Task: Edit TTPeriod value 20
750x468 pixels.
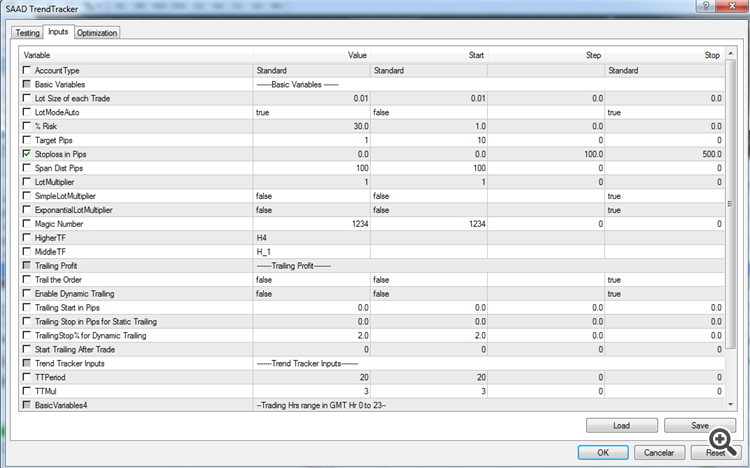Action: [312, 377]
